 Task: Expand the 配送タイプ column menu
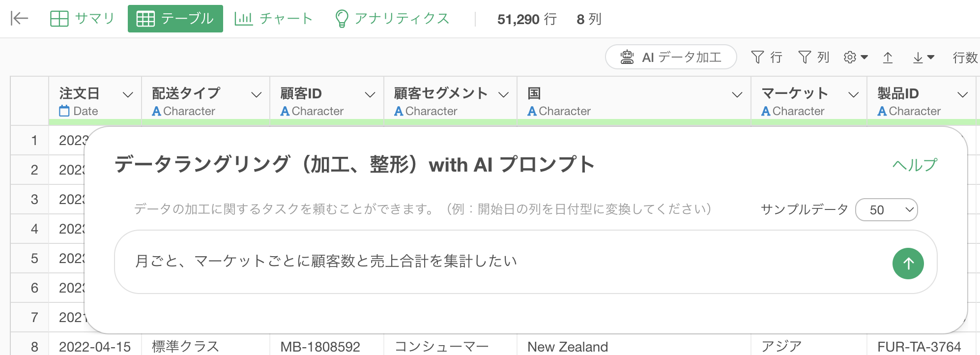[256, 95]
